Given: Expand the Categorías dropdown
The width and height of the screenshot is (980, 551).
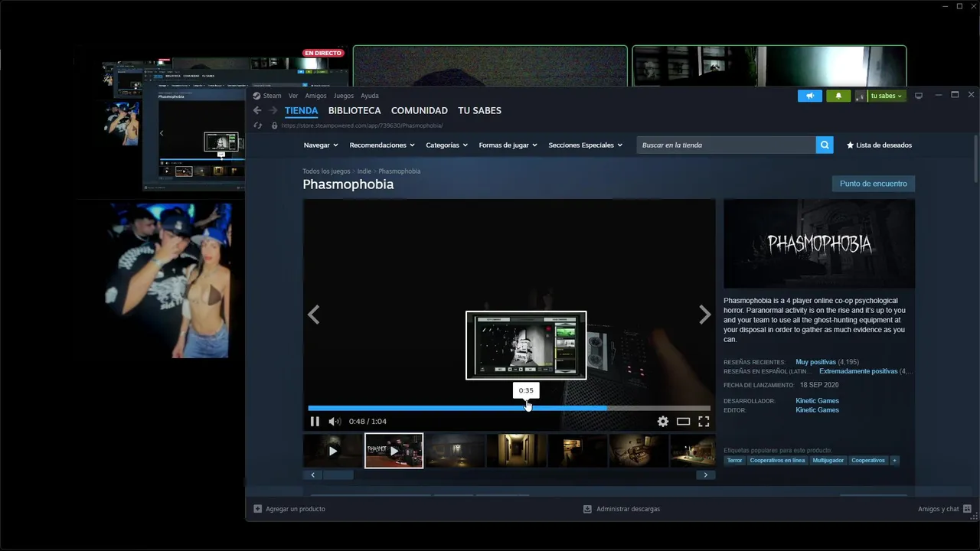Looking at the screenshot, I should point(446,145).
